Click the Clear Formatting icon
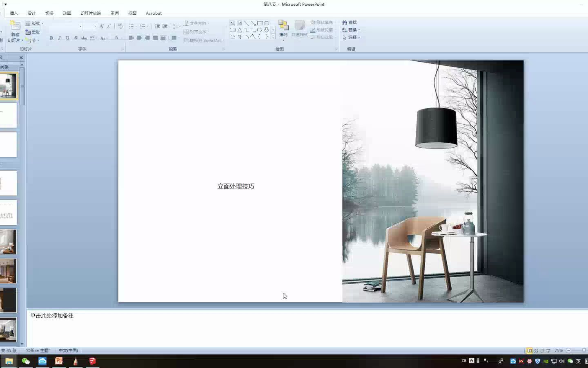 click(x=120, y=26)
